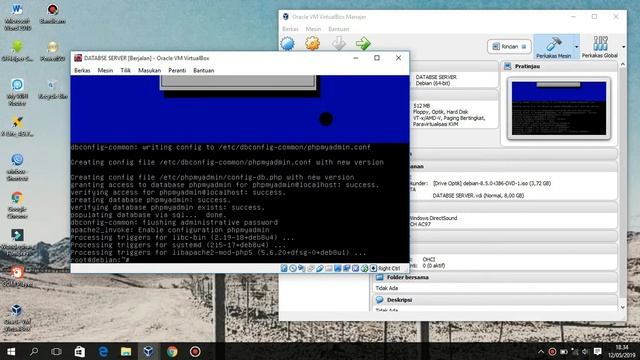Click the network adapter status bar icon
The image size is (640, 360).
click(x=311, y=268)
